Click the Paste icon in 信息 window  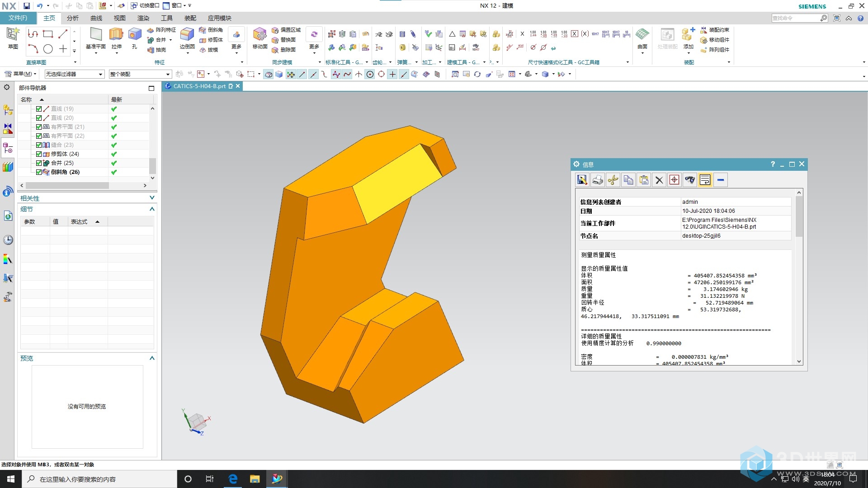point(644,180)
